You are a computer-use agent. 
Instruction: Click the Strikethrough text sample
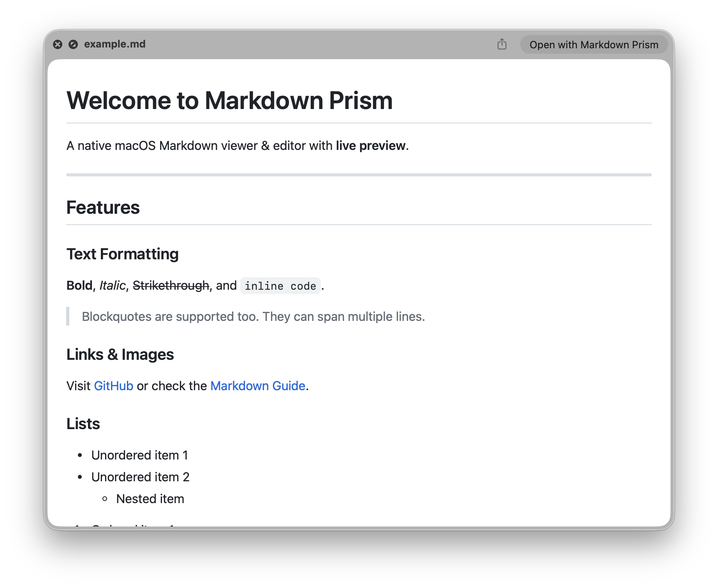pos(171,285)
